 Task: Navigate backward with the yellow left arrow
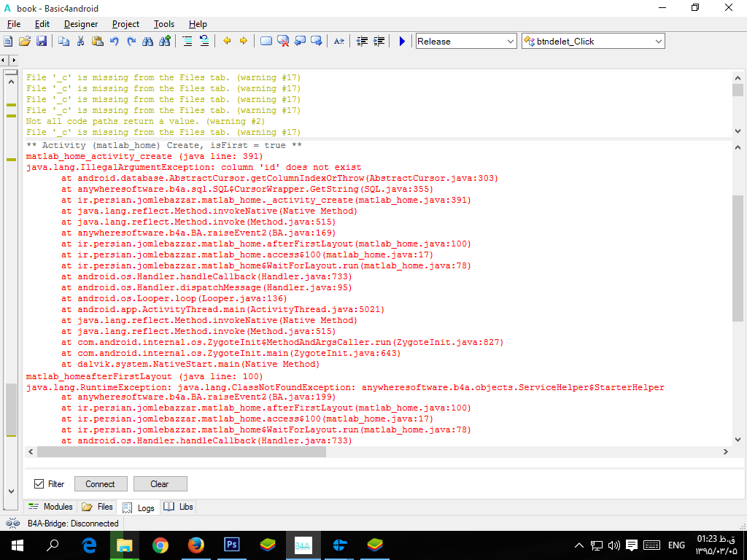pyautogui.click(x=227, y=42)
